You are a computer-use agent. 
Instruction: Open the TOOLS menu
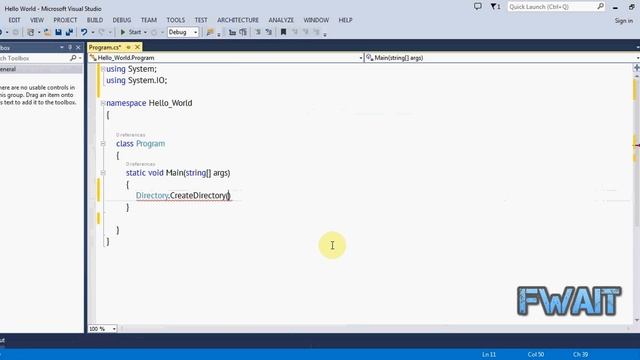click(x=176, y=20)
